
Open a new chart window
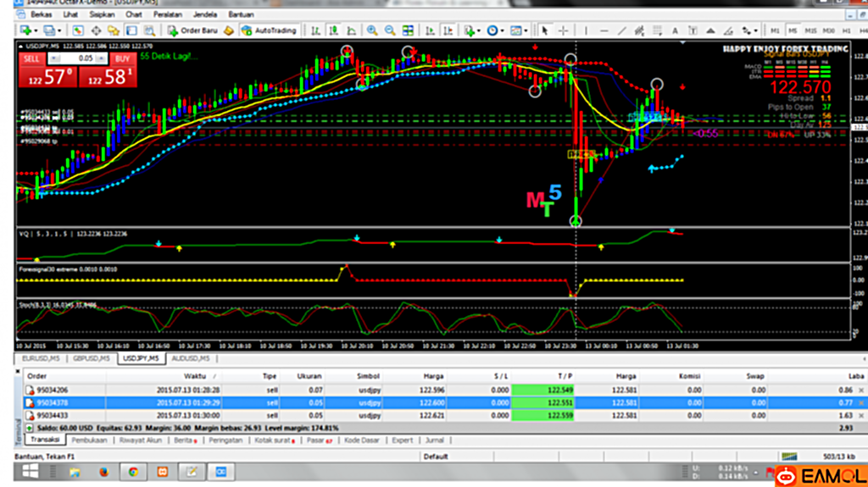[25, 30]
